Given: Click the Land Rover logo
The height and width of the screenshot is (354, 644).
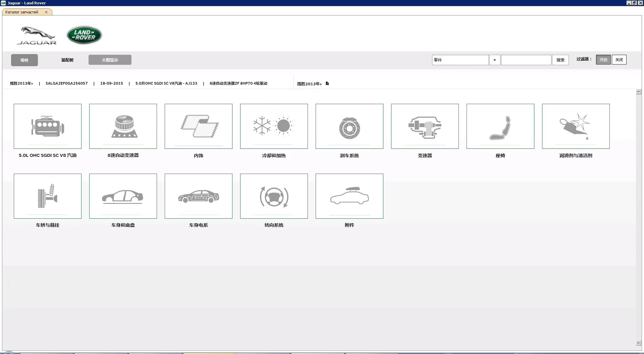Looking at the screenshot, I should 84,35.
